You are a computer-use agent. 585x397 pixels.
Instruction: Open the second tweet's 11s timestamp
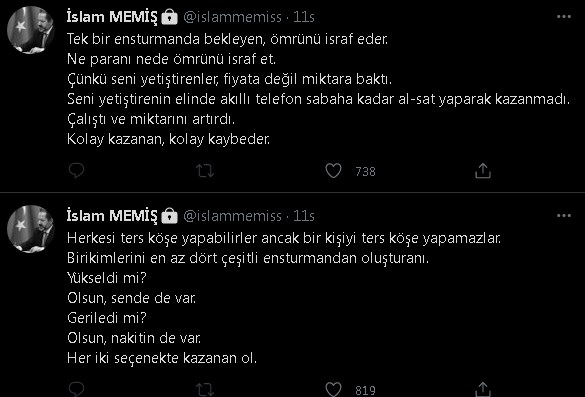304,216
